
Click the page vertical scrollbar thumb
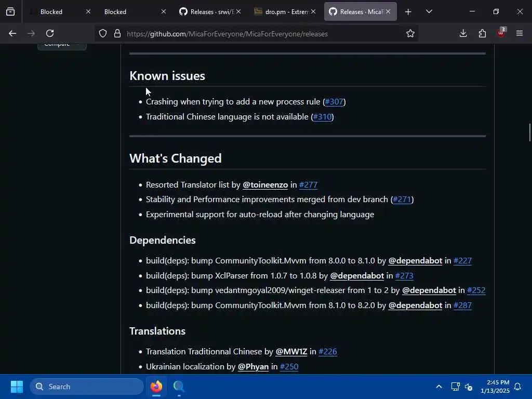(529, 132)
